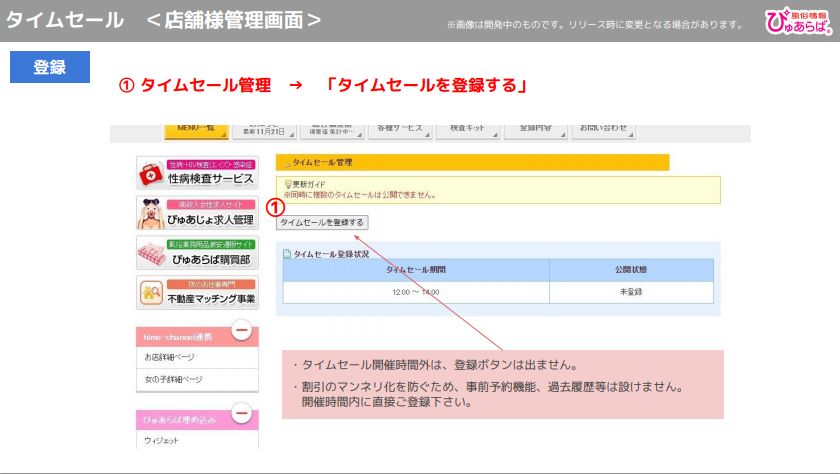Open the 不動産マッチング事業 banner
This screenshot has height=474, width=840.
[x=198, y=292]
